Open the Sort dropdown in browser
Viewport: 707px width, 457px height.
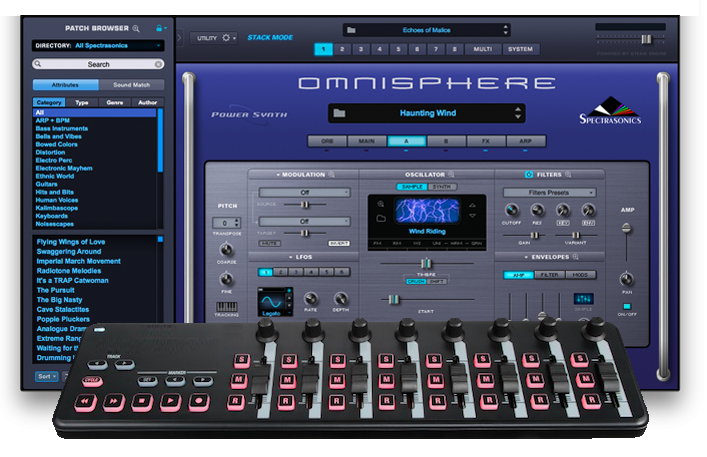[47, 376]
